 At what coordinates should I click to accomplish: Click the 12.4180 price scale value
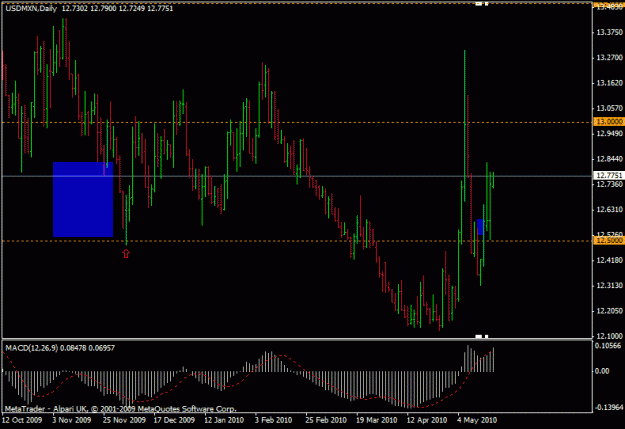tap(609, 260)
